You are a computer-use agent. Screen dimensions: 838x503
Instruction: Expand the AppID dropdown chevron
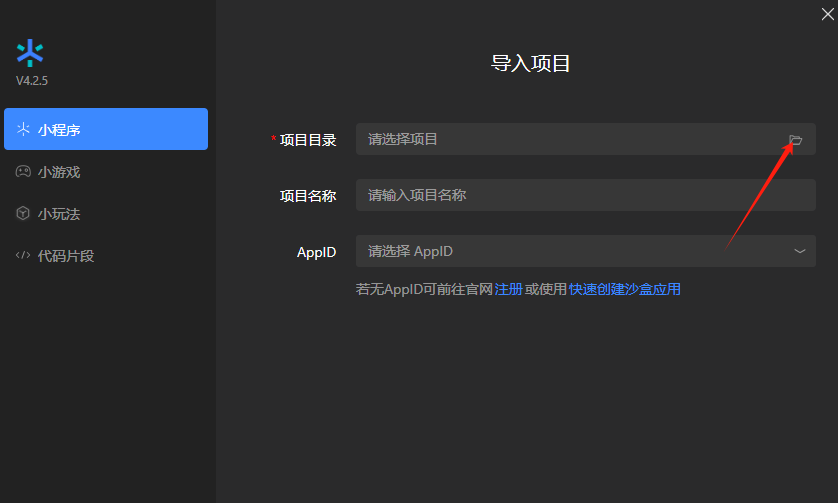pos(799,251)
